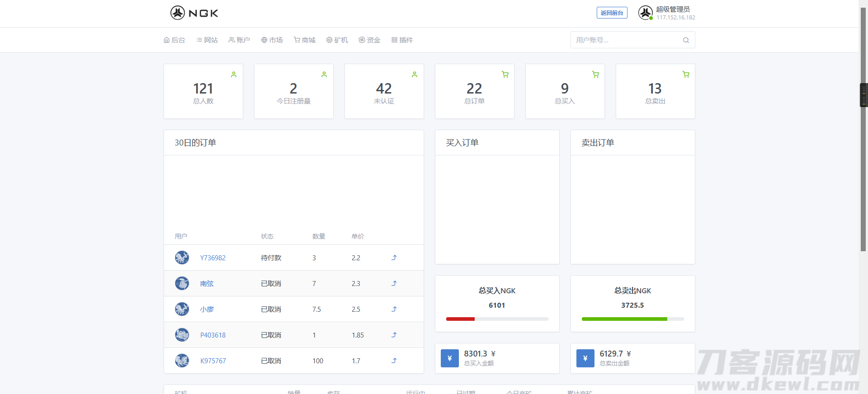The image size is (868, 394).
Task: Expand the 矿机 menu
Action: point(337,40)
